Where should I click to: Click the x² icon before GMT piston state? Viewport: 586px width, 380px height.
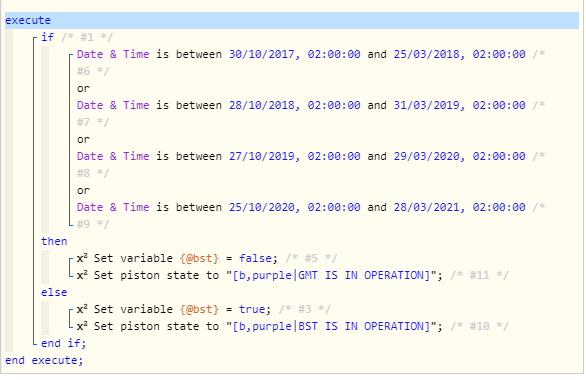click(82, 275)
